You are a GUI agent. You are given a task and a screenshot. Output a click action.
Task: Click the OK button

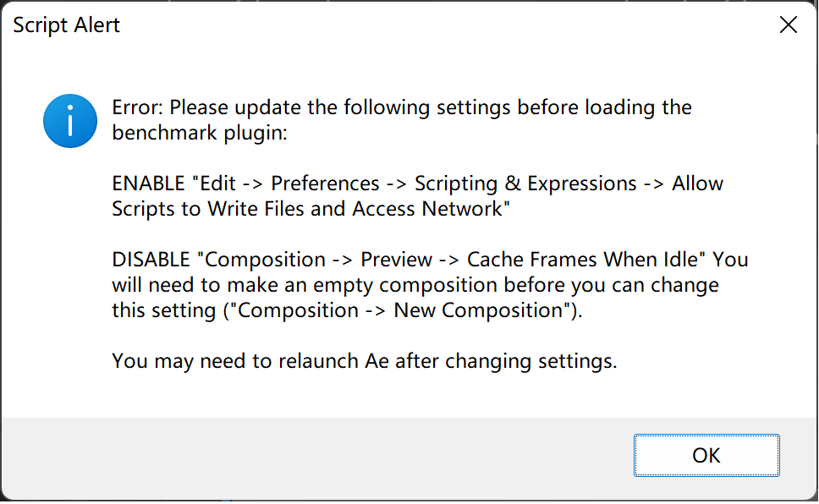tap(706, 456)
